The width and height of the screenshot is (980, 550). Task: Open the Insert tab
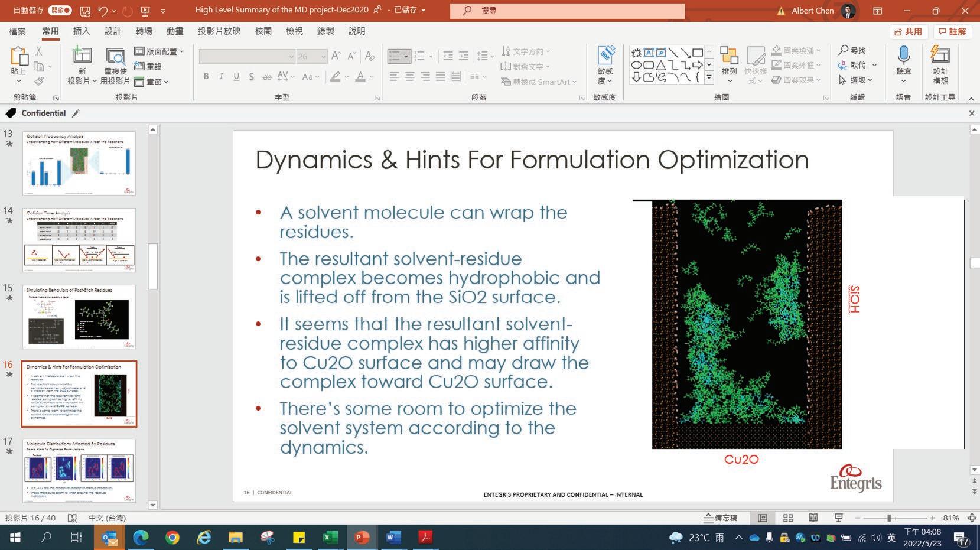[x=82, y=31]
